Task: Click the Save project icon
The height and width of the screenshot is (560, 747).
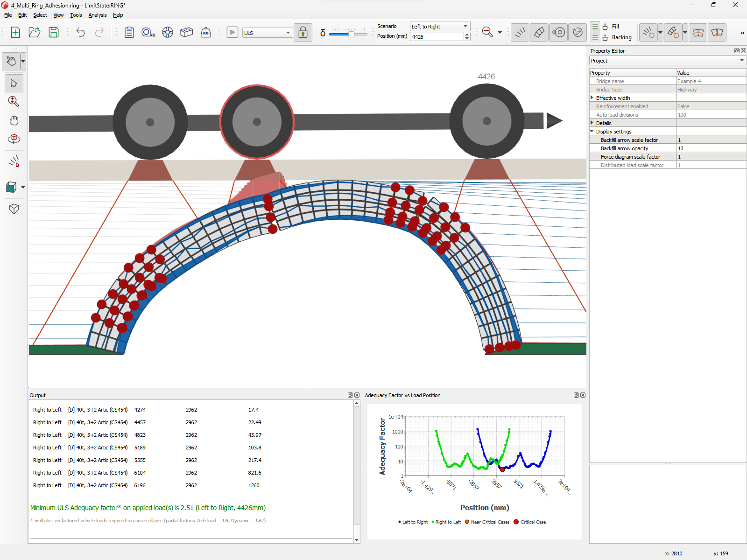Action: (x=54, y=32)
